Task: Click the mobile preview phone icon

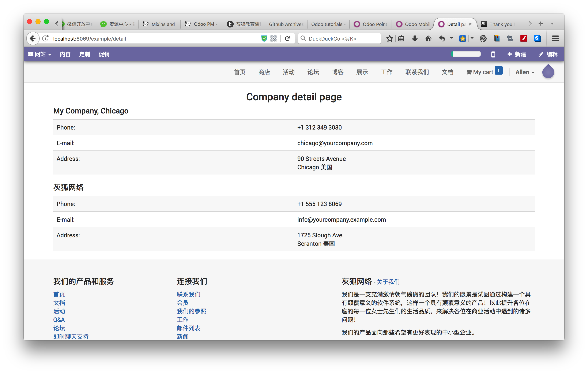Action: pyautogui.click(x=493, y=54)
